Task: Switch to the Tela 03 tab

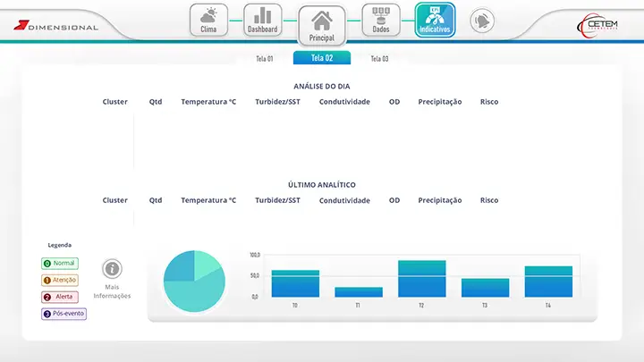Action: click(379, 59)
